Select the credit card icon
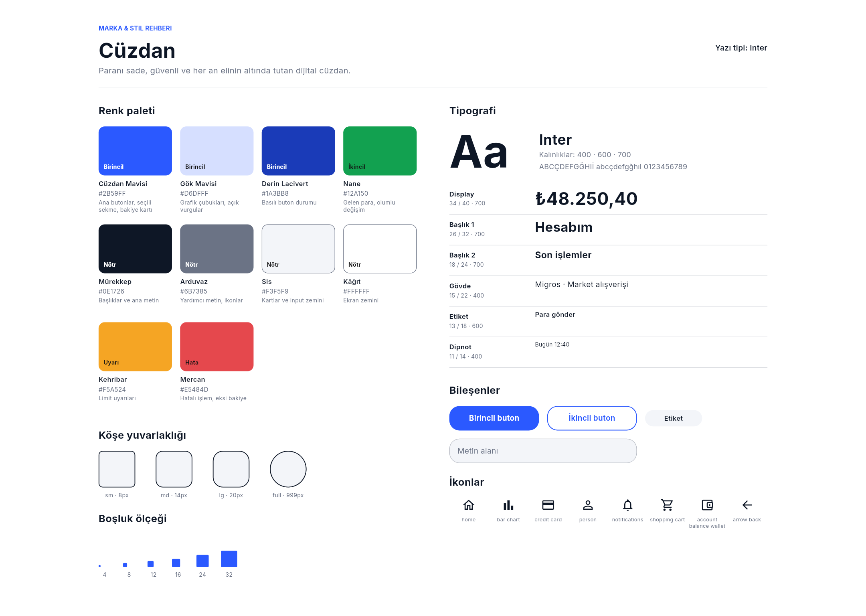This screenshot has width=866, height=616. point(548,505)
